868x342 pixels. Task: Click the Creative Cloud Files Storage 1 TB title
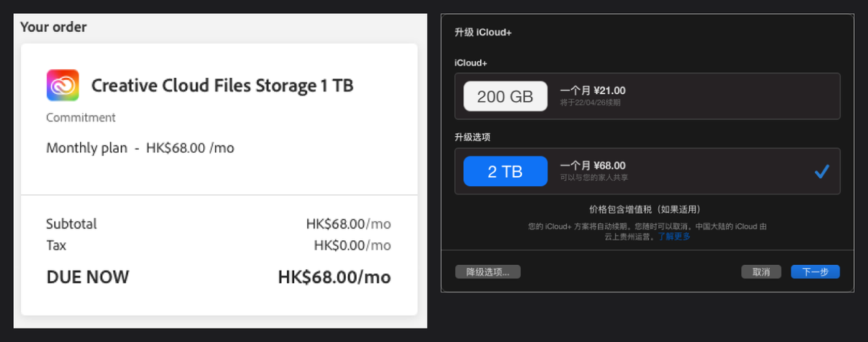pyautogui.click(x=223, y=86)
